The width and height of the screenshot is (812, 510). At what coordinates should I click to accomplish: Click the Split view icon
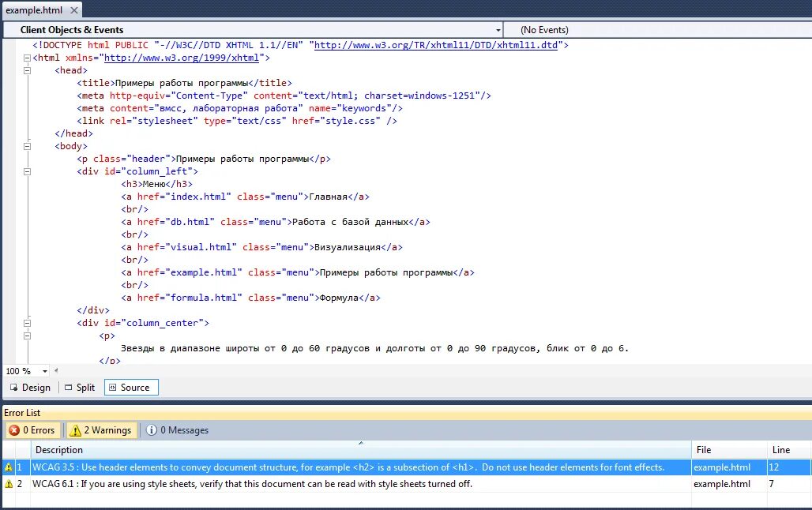[x=69, y=388]
